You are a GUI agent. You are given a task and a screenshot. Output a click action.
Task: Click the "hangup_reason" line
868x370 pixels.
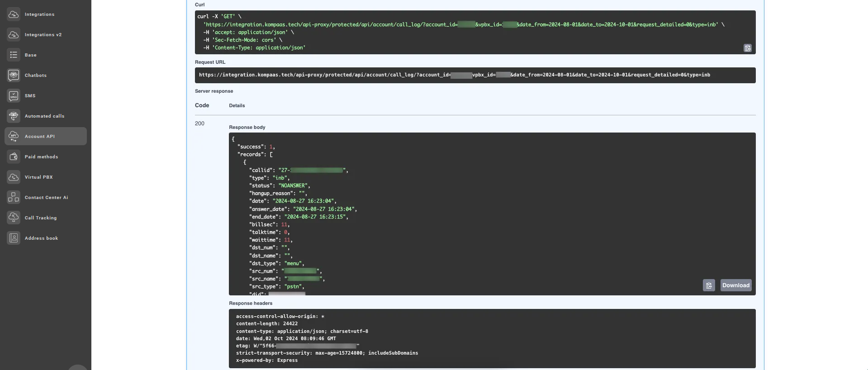tap(278, 193)
